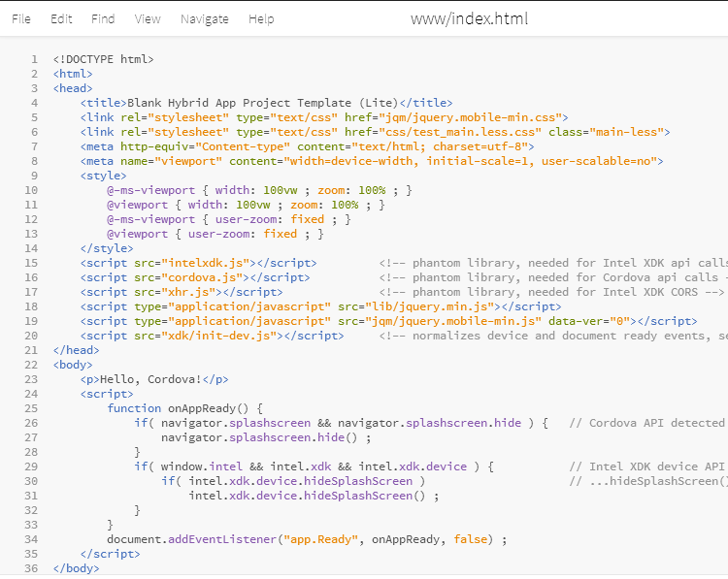This screenshot has height=579, width=728.
Task: Click the meta name value "viewport"
Action: (188, 161)
